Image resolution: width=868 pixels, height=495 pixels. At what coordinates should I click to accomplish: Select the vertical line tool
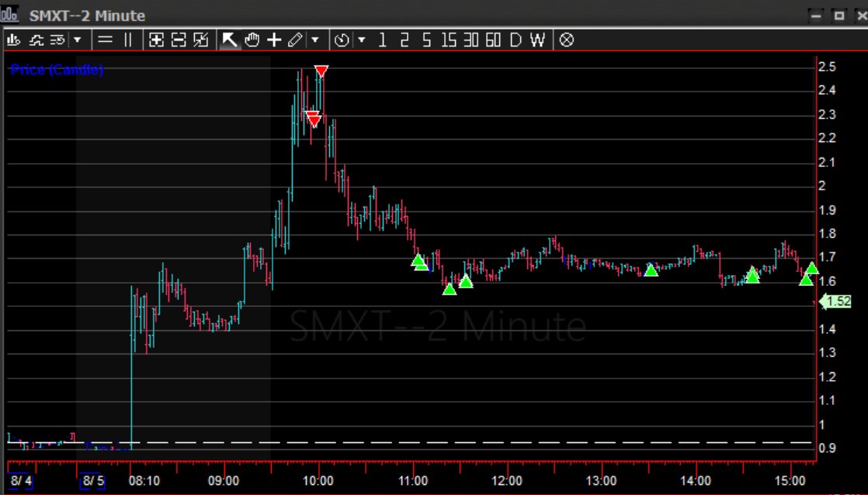127,40
